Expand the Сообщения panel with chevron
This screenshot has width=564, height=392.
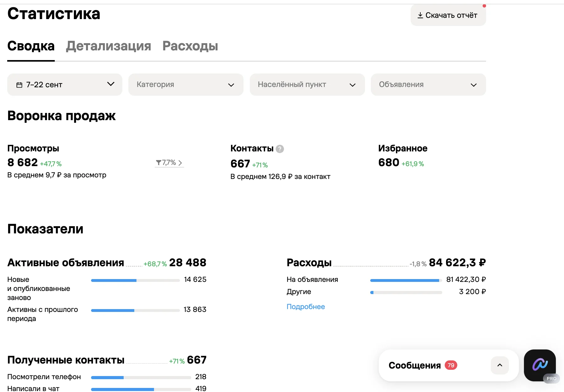[500, 365]
